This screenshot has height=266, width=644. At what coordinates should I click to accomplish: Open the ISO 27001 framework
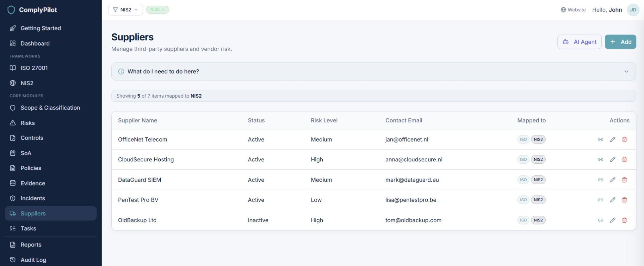[51, 68]
